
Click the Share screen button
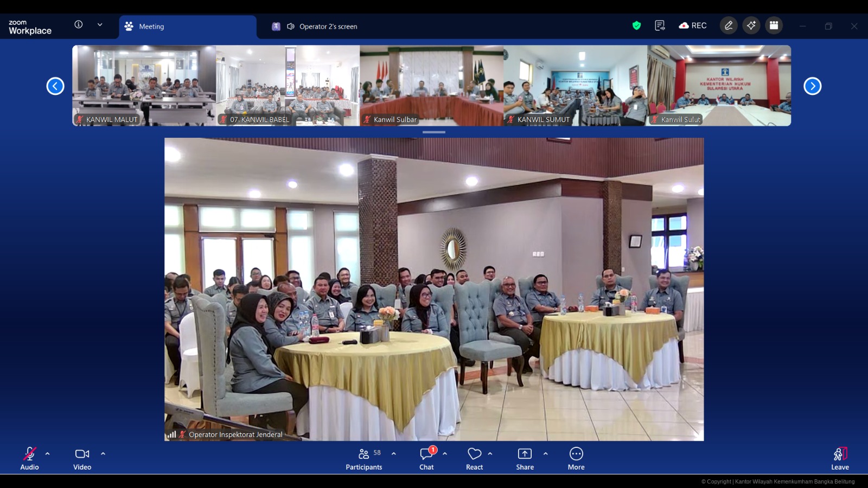click(x=525, y=458)
